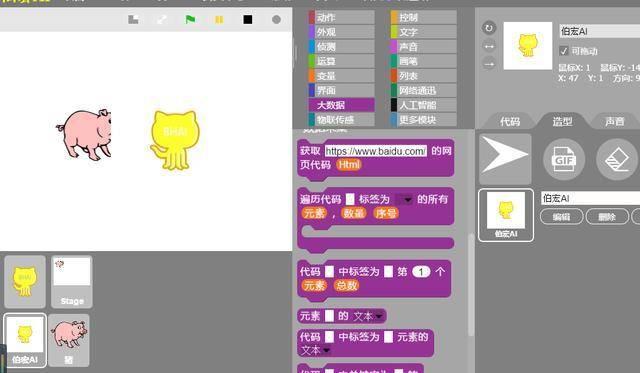640x373 pixels.
Task: Click the yellow pause button
Action: click(219, 19)
